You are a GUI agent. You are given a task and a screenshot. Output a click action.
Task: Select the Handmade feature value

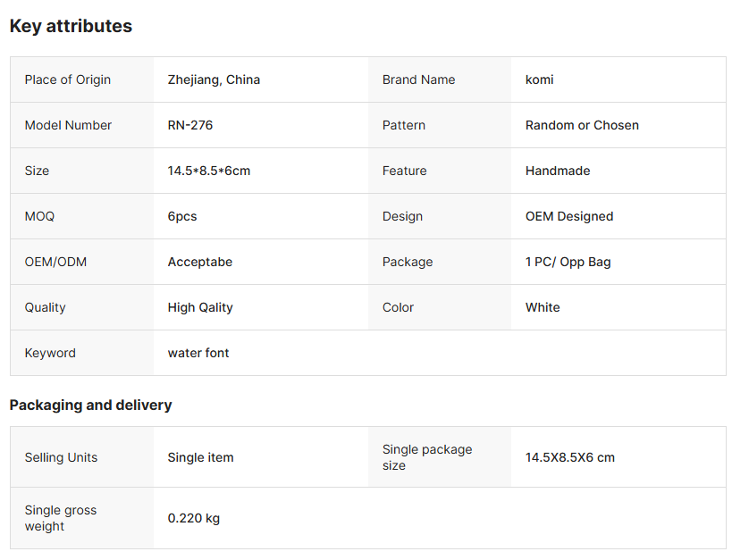click(558, 171)
